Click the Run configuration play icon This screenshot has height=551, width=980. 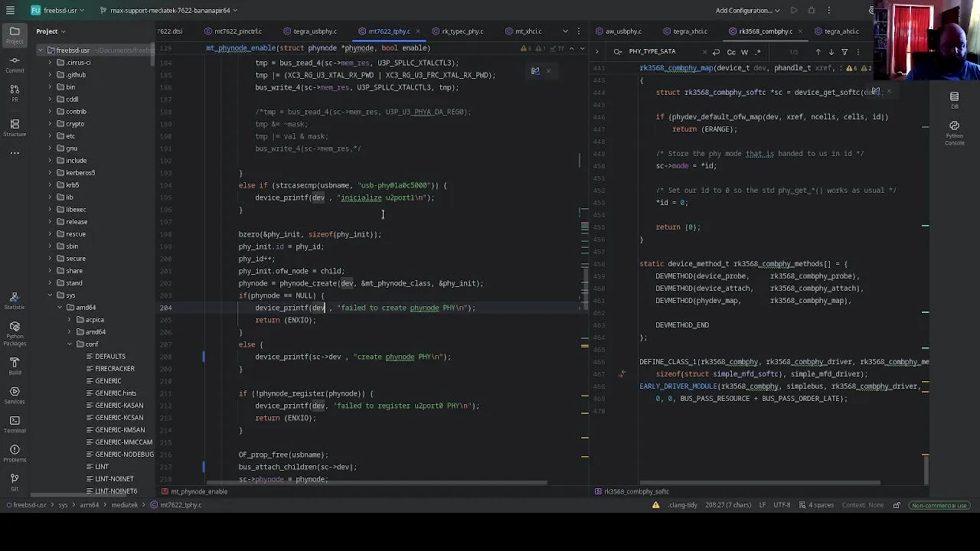[794, 11]
